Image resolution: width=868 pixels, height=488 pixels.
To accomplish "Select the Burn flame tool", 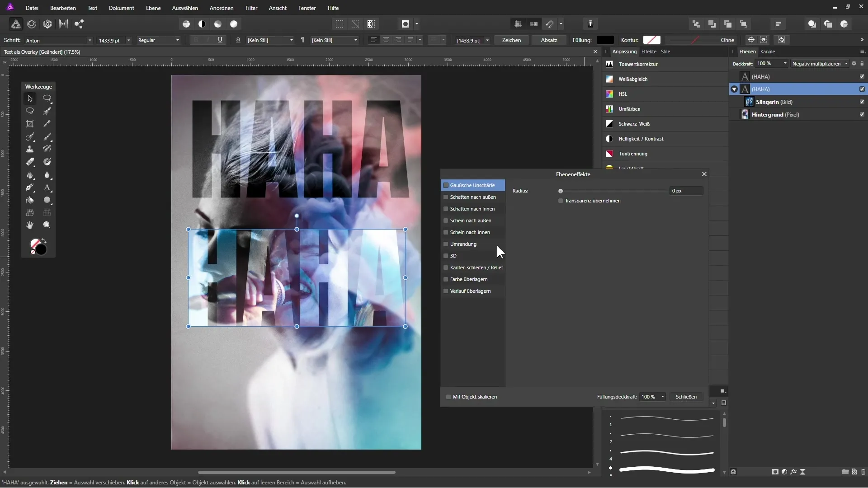I will pos(30,175).
